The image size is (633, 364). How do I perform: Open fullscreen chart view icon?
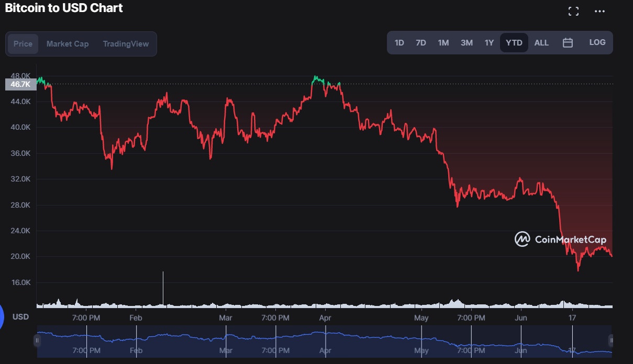point(573,11)
